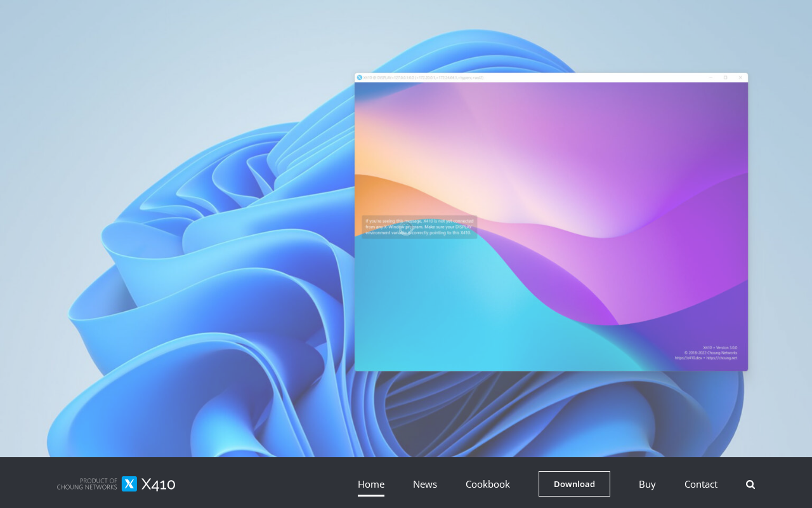This screenshot has width=812, height=508.
Task: Click the https://x410.dev link in window
Action: point(688,358)
